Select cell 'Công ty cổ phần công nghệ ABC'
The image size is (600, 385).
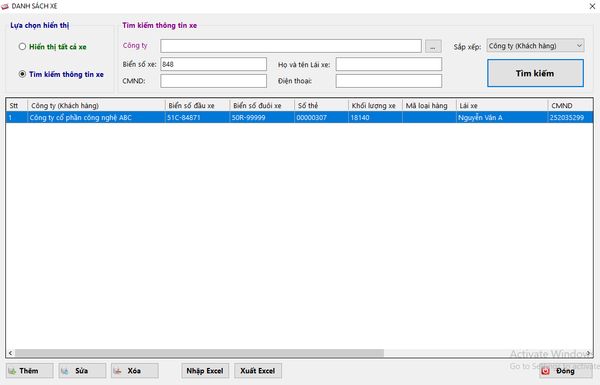(96, 117)
